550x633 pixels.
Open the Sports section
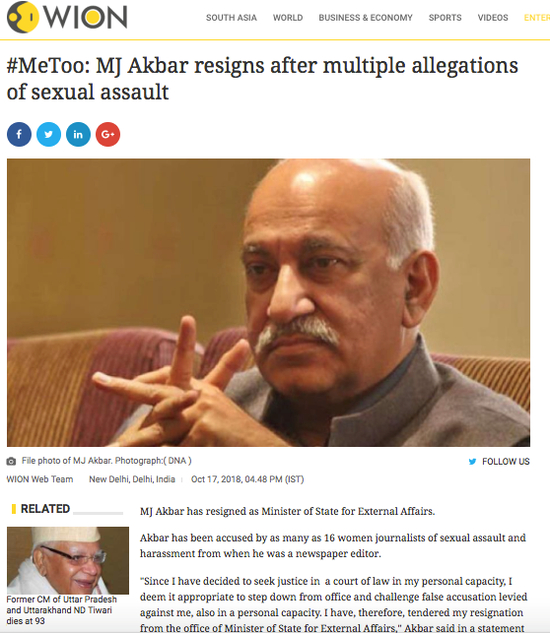(445, 18)
